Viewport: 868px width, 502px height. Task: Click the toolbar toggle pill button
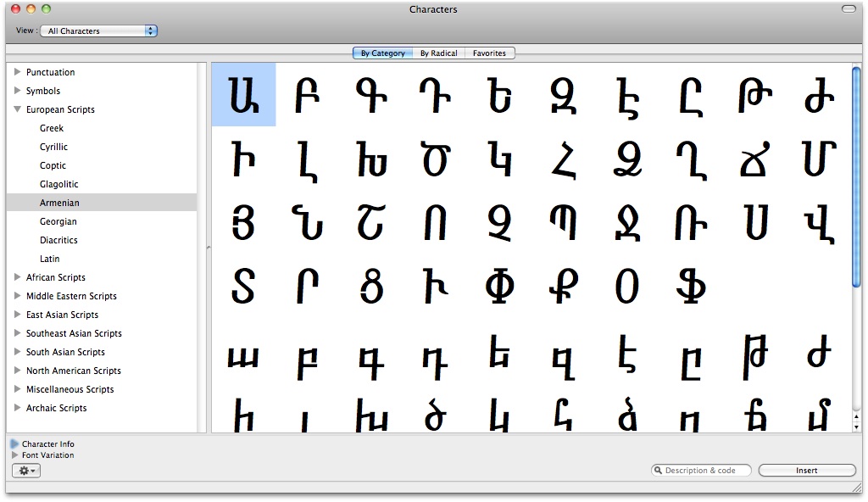click(849, 9)
